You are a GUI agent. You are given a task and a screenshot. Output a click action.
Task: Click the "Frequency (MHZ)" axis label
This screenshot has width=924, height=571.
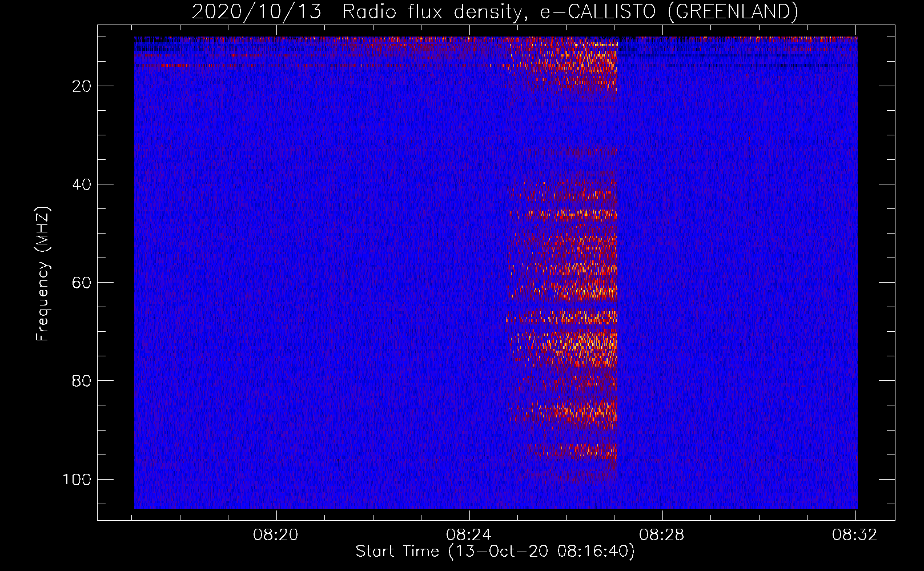tap(43, 274)
